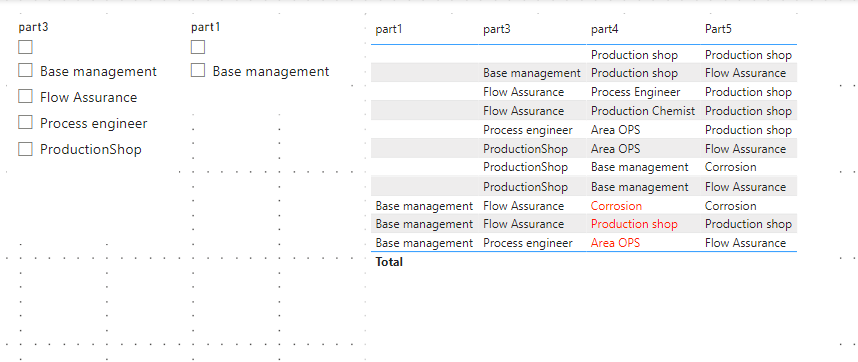858x362 pixels.
Task: Click Flow Assurance beside Production Chemist
Action: point(524,111)
